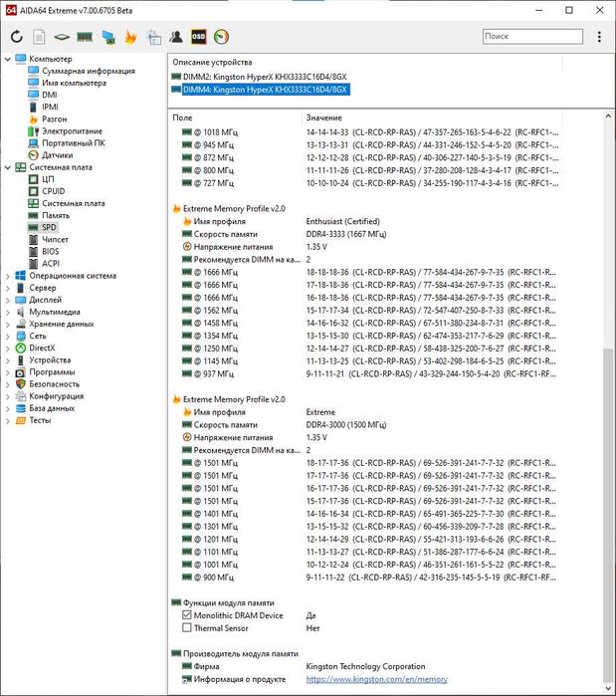Select the Extreme profile name value

tap(320, 412)
